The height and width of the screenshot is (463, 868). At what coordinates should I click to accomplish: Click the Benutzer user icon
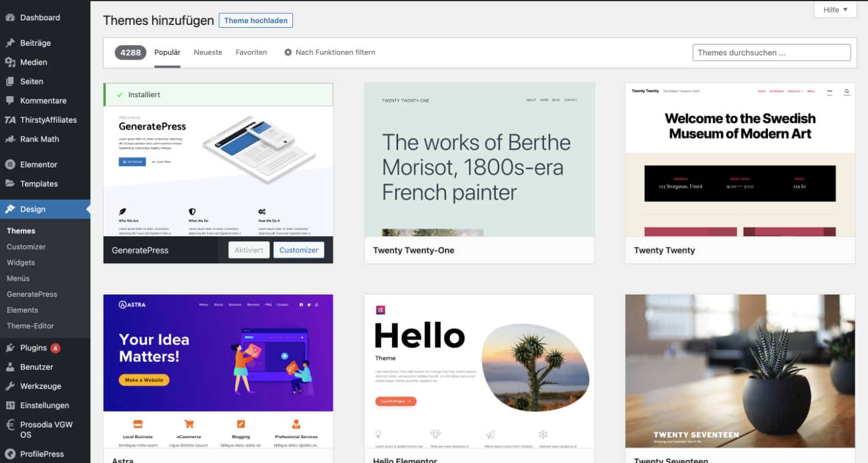[x=10, y=367]
